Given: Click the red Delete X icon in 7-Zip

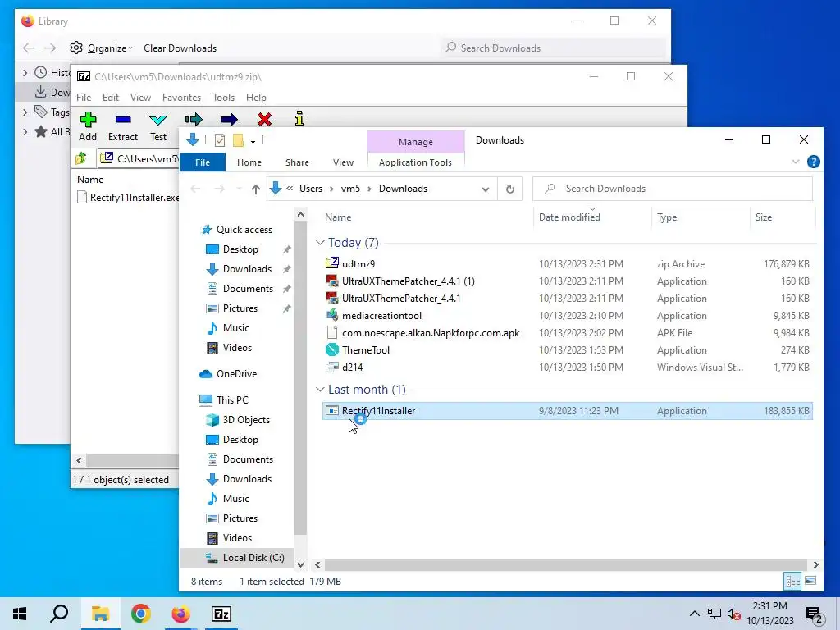Looking at the screenshot, I should click(264, 120).
